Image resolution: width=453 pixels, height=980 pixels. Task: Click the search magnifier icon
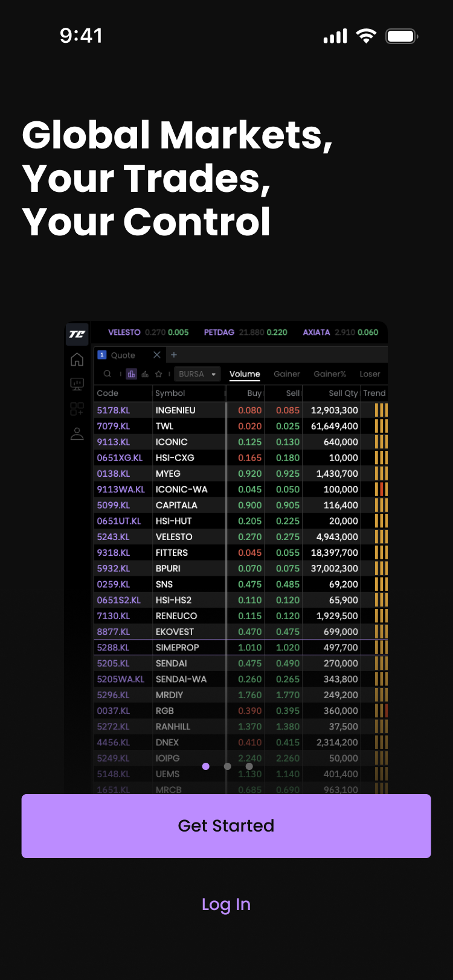pos(108,374)
